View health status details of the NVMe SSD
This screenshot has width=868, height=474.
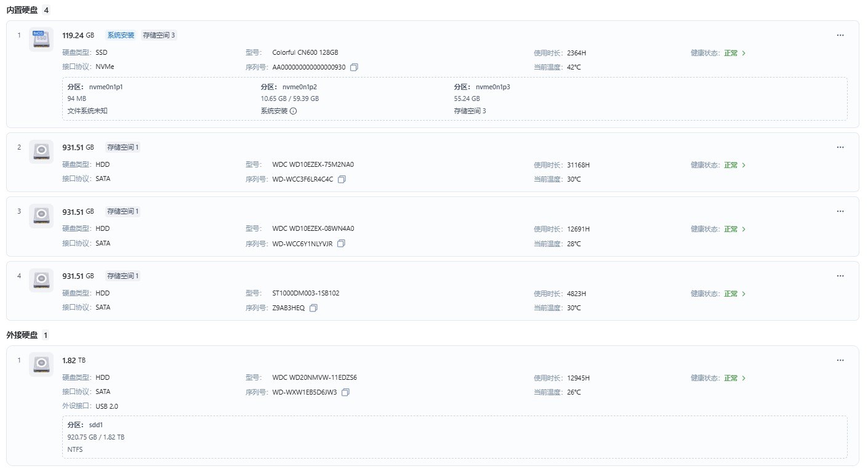tap(734, 53)
